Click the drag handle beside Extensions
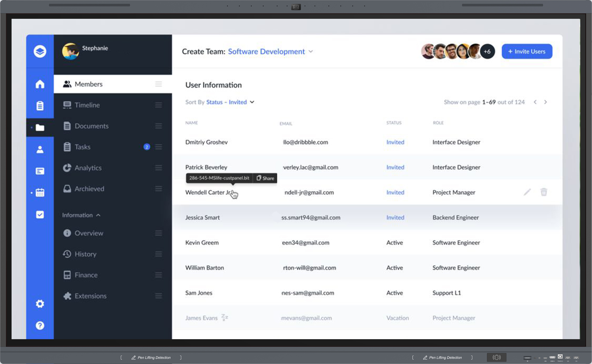Screen dimensions: 592x364 click(x=158, y=296)
